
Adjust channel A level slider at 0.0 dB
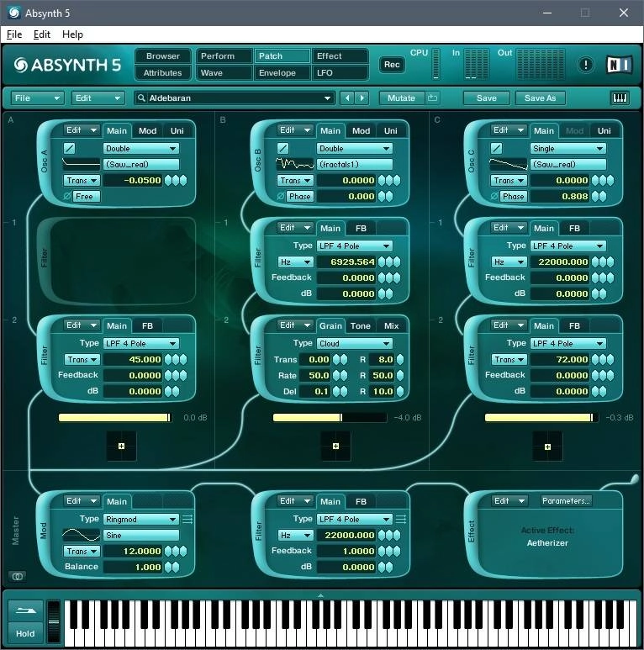click(x=115, y=417)
